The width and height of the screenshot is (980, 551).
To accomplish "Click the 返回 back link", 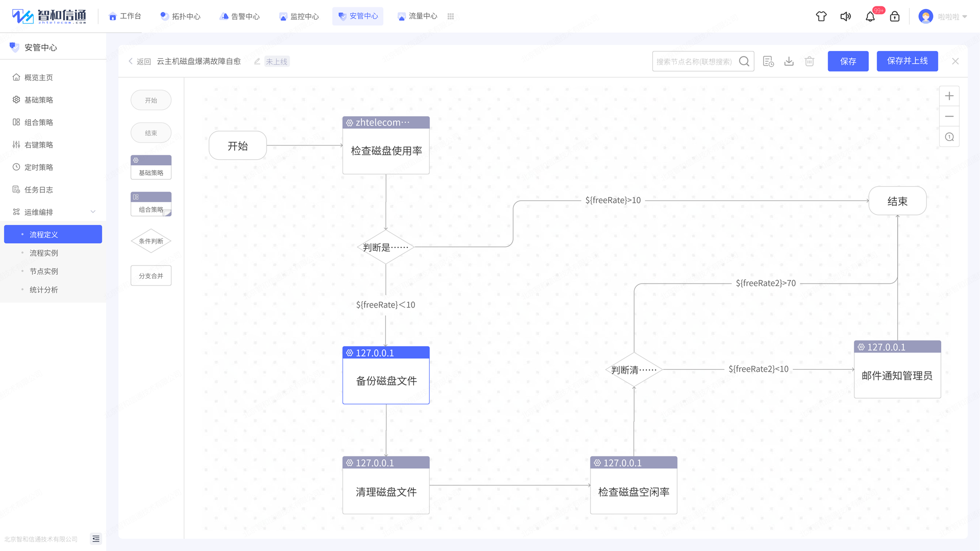I will tap(140, 62).
